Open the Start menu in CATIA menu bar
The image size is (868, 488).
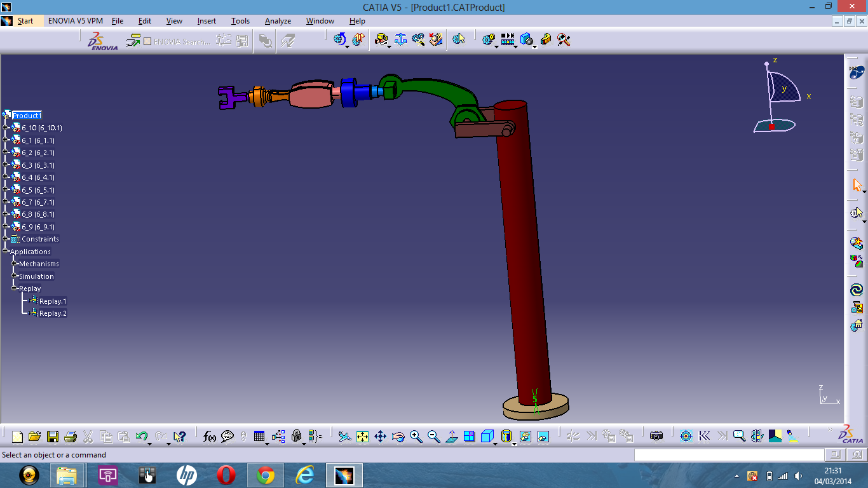(25, 21)
